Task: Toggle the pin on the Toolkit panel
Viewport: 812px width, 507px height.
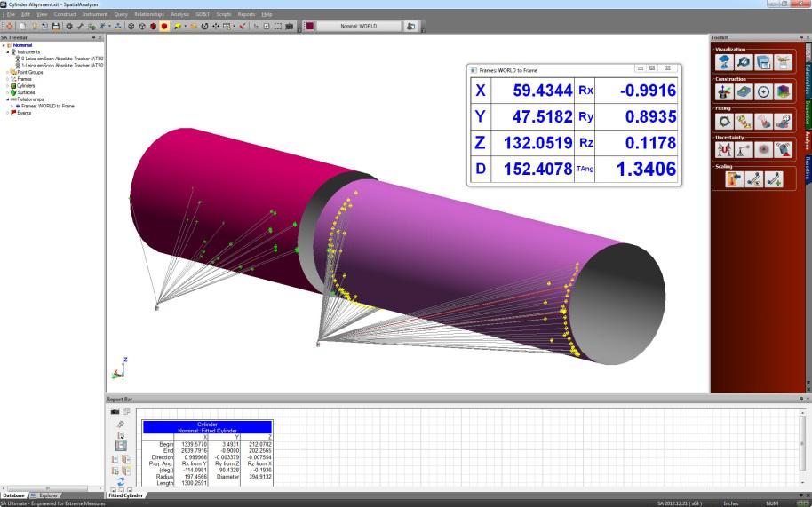Action: (802, 37)
